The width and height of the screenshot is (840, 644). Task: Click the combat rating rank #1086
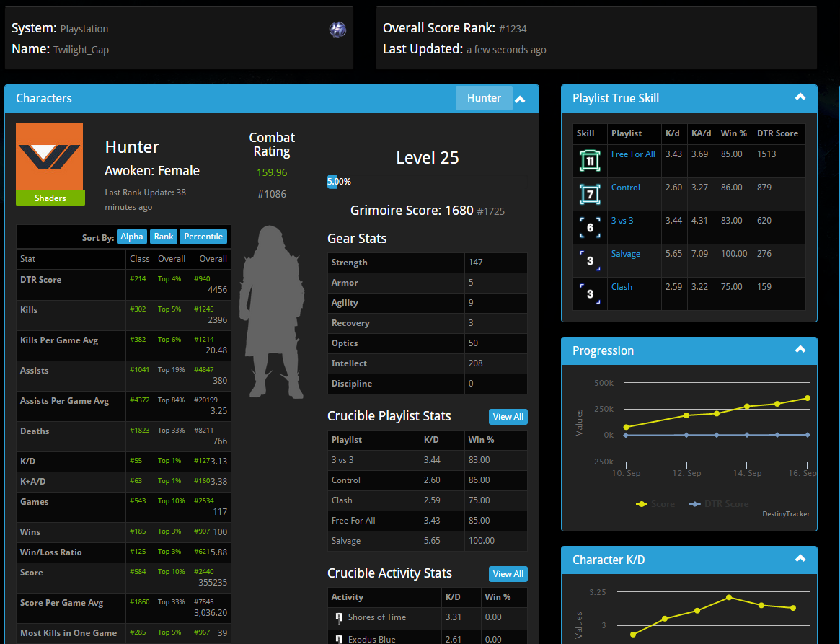272,194
